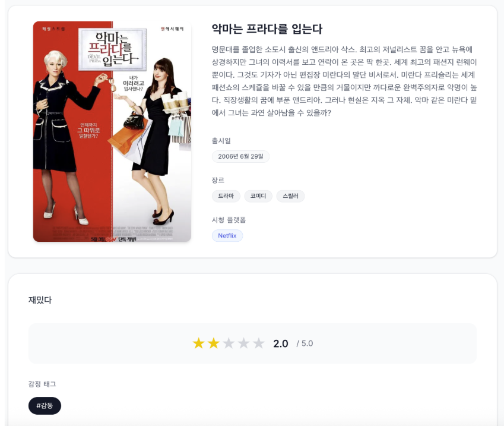The image size is (504, 426).
Task: Click the 2.0 rating score
Action: coord(281,343)
